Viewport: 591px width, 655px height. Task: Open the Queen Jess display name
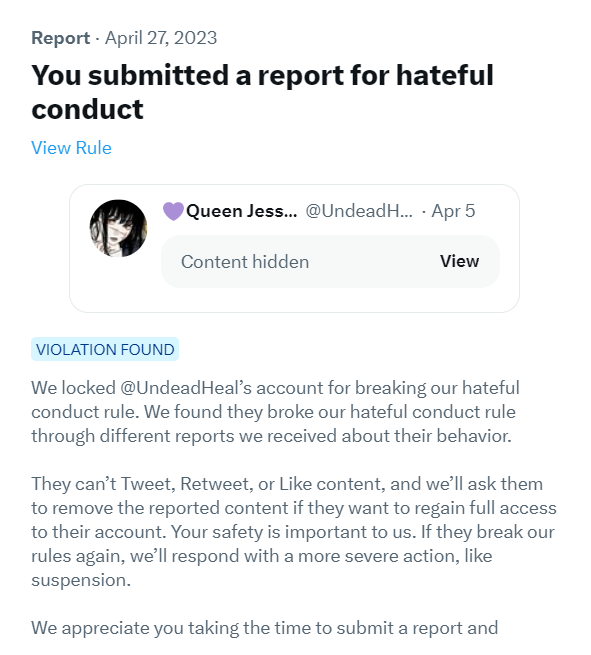pos(241,211)
